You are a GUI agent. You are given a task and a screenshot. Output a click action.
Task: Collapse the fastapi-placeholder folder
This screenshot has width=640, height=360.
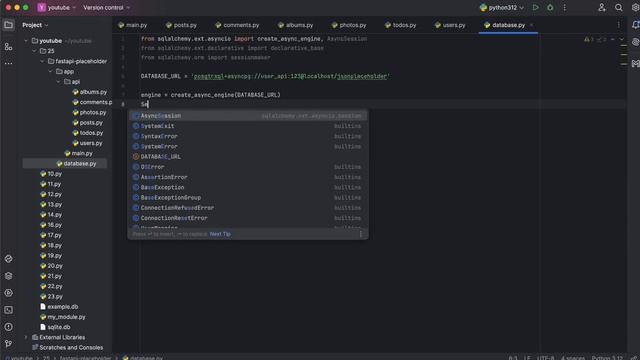tap(42, 61)
